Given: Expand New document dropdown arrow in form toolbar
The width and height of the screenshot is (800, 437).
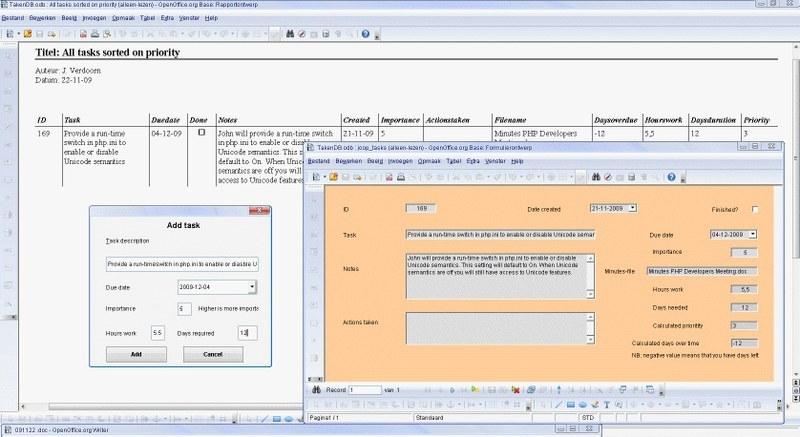Looking at the screenshot, I should click(324, 177).
